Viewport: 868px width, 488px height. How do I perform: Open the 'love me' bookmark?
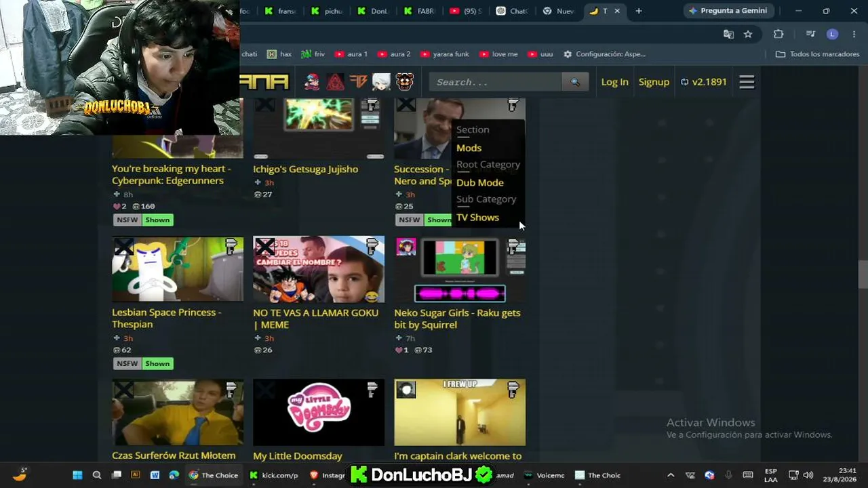(498, 54)
